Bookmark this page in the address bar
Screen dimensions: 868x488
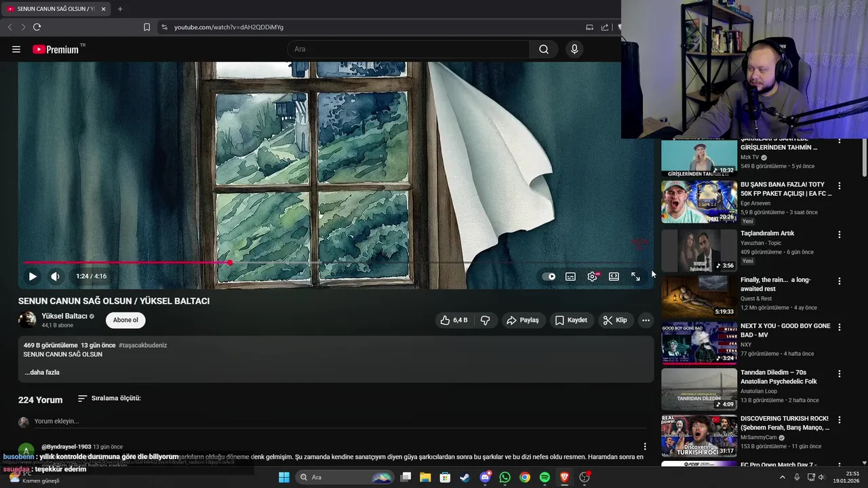coord(146,27)
